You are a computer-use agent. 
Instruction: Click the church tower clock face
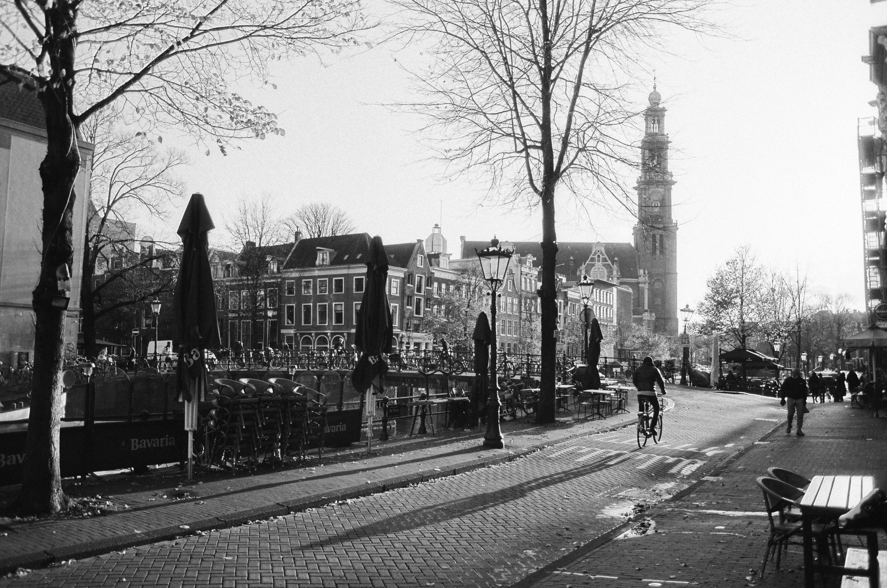tap(656, 204)
